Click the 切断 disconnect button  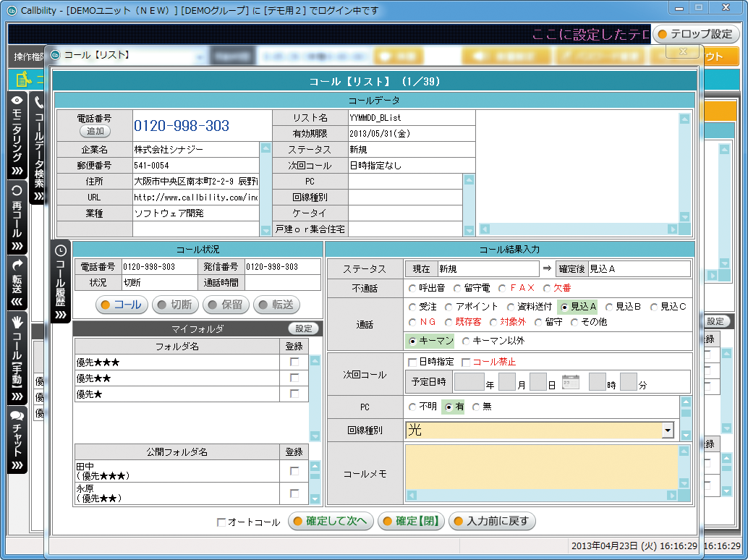click(x=175, y=305)
